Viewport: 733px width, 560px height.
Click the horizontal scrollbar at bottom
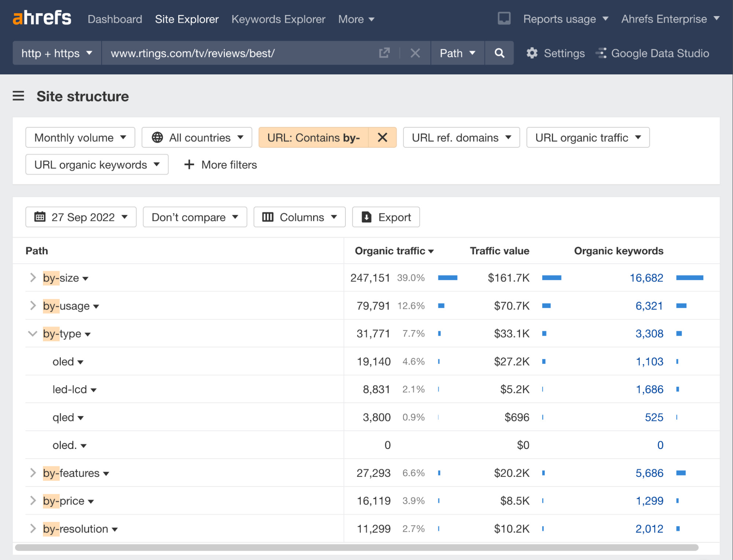(356, 548)
